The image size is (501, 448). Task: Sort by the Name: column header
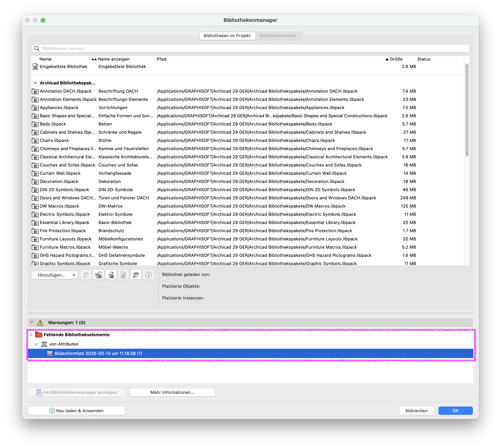68,59
